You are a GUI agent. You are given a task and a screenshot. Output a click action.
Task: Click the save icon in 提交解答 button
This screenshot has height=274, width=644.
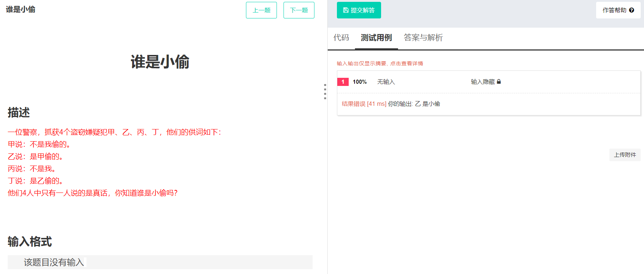[x=346, y=10]
